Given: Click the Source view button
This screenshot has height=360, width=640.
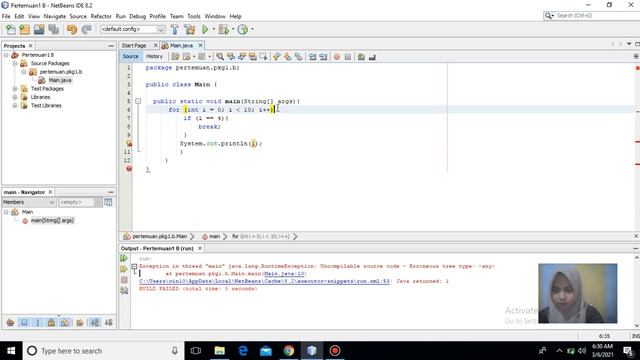Looking at the screenshot, I should pos(131,56).
